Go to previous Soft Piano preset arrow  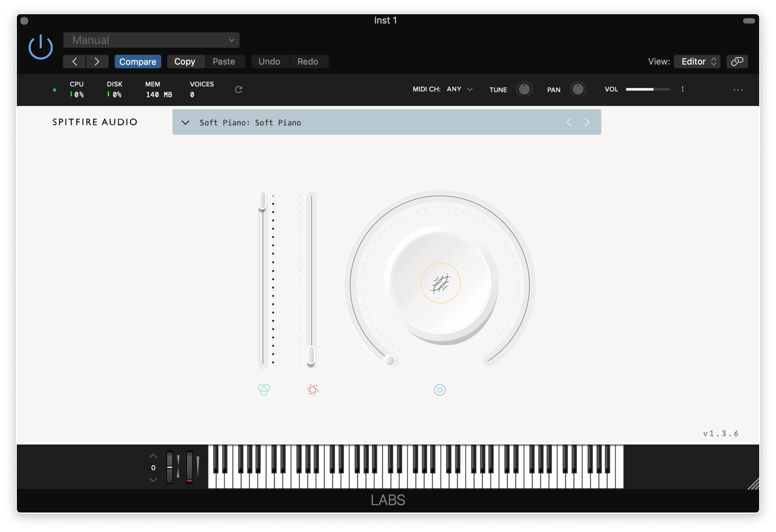point(568,122)
